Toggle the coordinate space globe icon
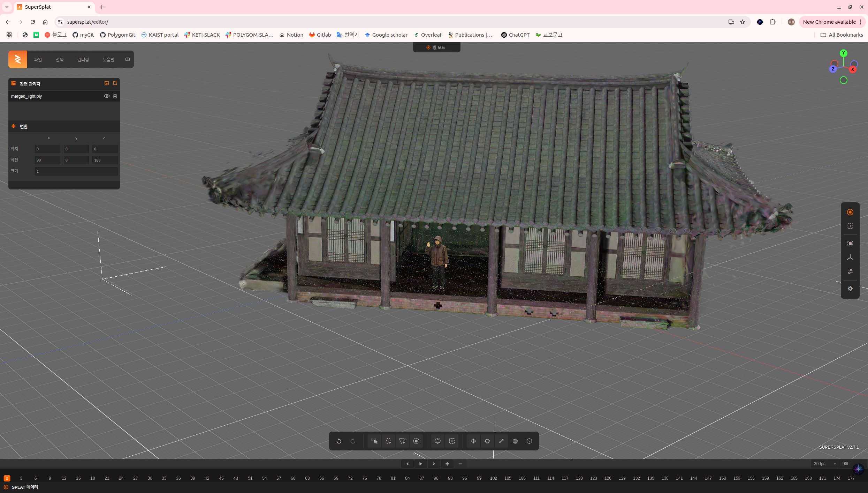Image resolution: width=868 pixels, height=493 pixels. pyautogui.click(x=515, y=441)
